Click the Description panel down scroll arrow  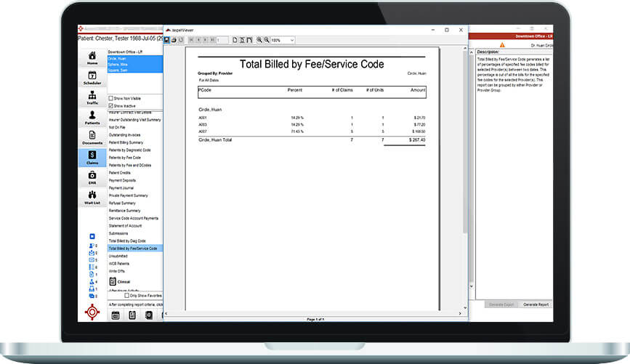point(472,286)
